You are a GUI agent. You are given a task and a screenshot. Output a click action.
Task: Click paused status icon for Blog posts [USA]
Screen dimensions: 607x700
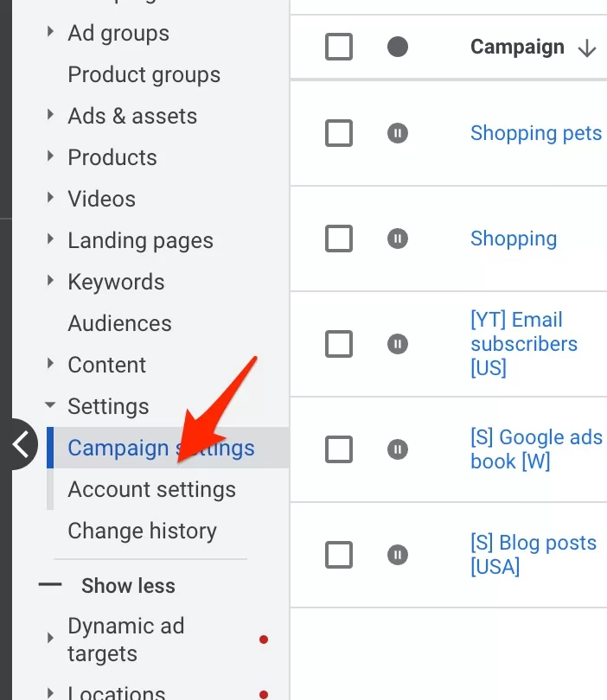click(x=398, y=555)
